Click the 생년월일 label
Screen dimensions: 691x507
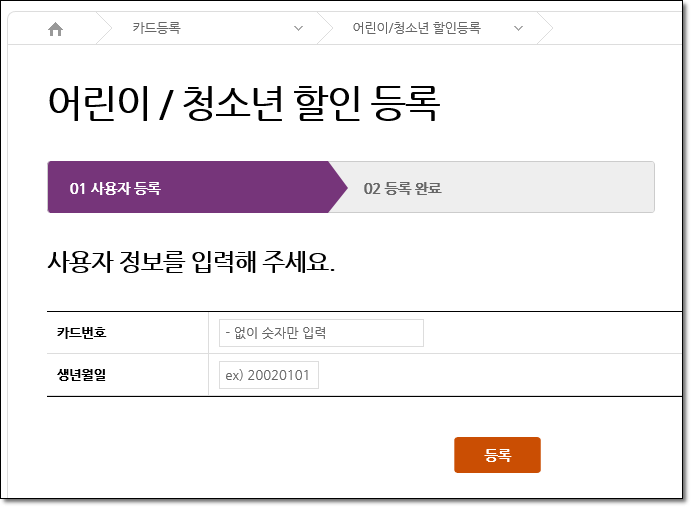82,375
